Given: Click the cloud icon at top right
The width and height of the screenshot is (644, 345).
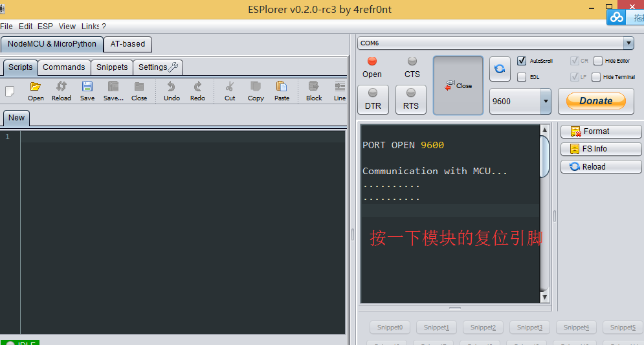Looking at the screenshot, I should (616, 17).
